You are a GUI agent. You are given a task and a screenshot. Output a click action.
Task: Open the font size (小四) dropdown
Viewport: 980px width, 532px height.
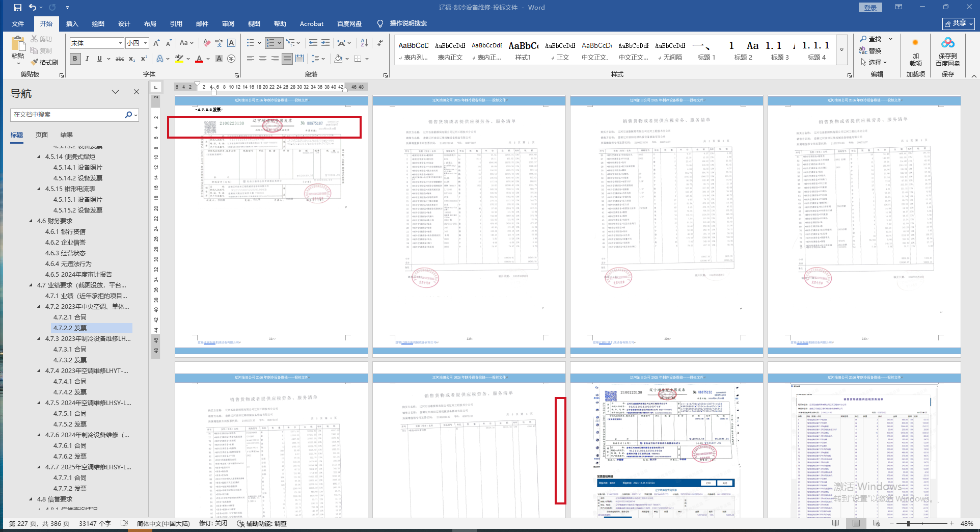(x=145, y=43)
